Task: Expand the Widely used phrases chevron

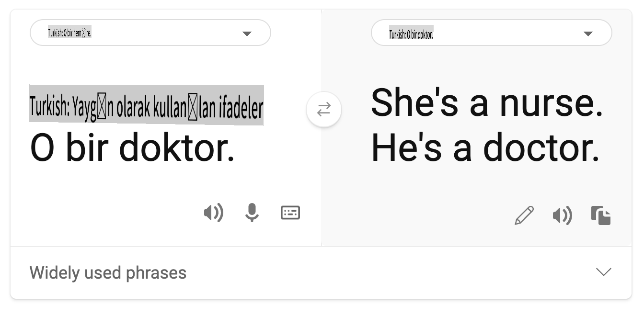Action: 603,272
